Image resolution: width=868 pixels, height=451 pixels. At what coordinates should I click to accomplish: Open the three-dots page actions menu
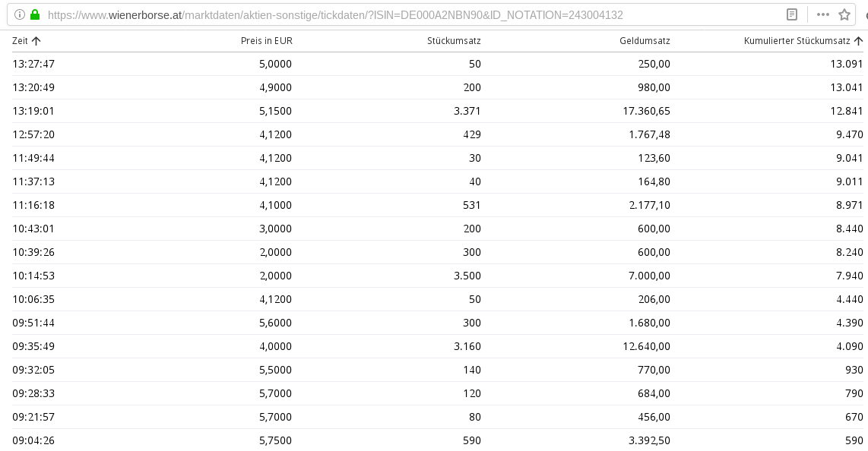click(823, 14)
